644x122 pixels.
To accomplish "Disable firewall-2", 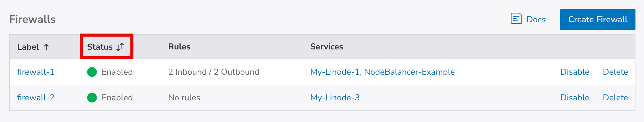I will (x=575, y=98).
